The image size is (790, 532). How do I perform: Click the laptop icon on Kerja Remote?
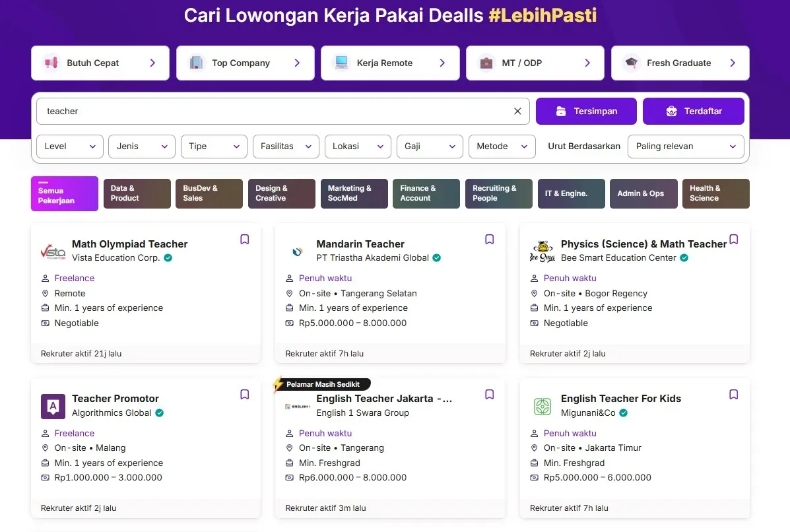coord(341,63)
